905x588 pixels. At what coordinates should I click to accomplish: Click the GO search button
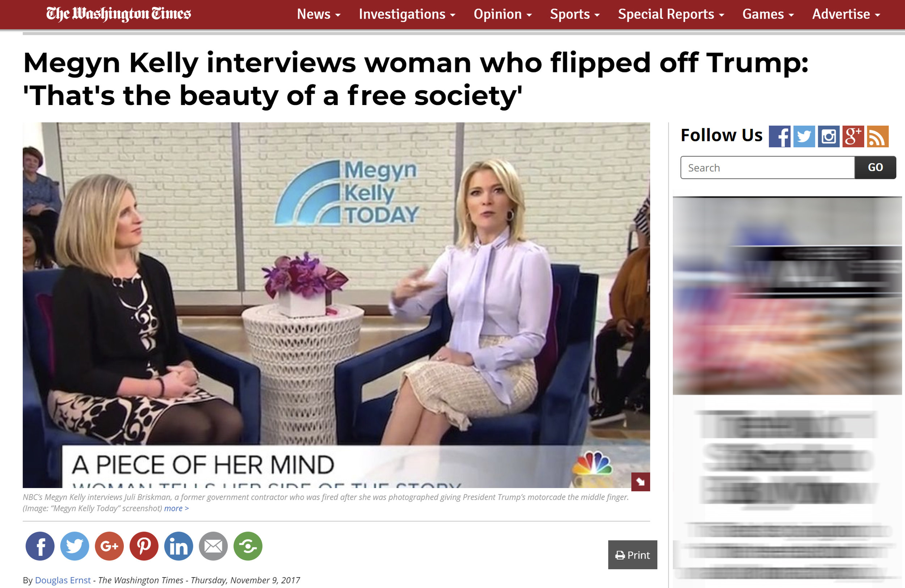coord(875,167)
